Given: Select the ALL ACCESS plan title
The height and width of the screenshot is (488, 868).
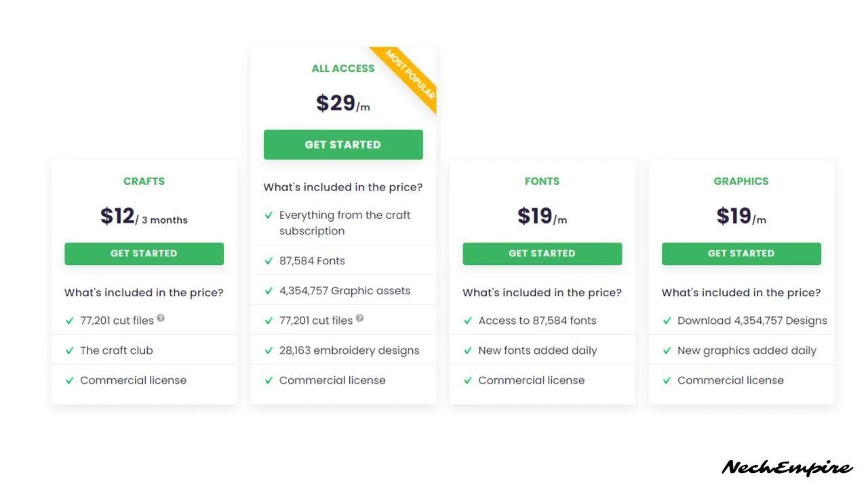Looking at the screenshot, I should (343, 68).
